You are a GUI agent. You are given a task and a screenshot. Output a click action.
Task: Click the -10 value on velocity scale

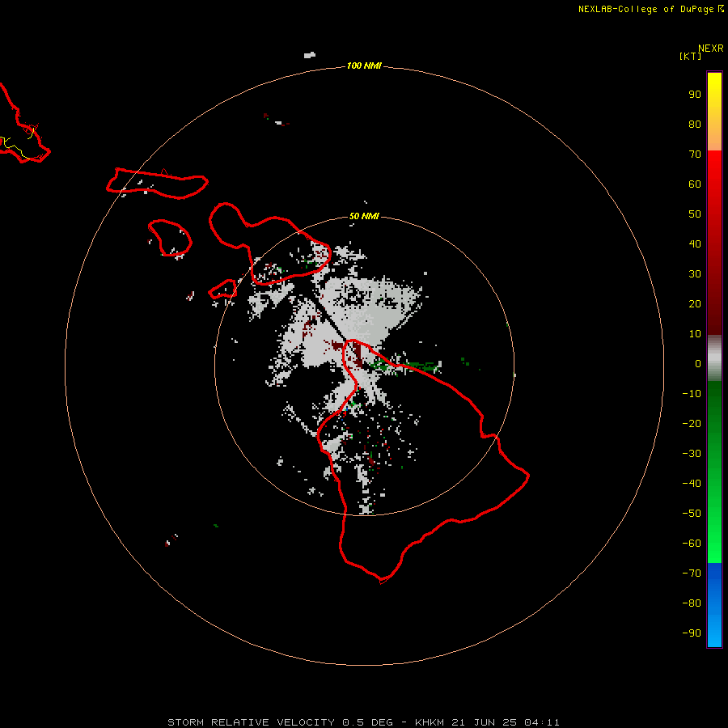[x=692, y=394]
